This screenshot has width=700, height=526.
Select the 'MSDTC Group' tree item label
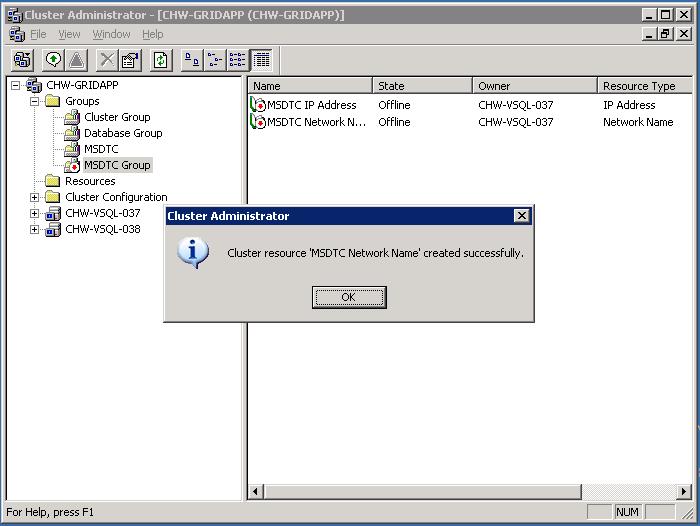117,165
